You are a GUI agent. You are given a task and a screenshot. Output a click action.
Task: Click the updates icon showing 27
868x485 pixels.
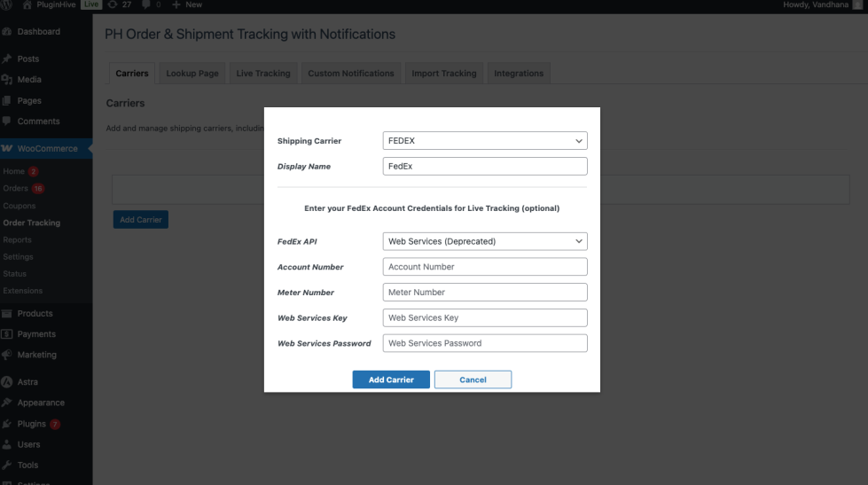pyautogui.click(x=113, y=4)
